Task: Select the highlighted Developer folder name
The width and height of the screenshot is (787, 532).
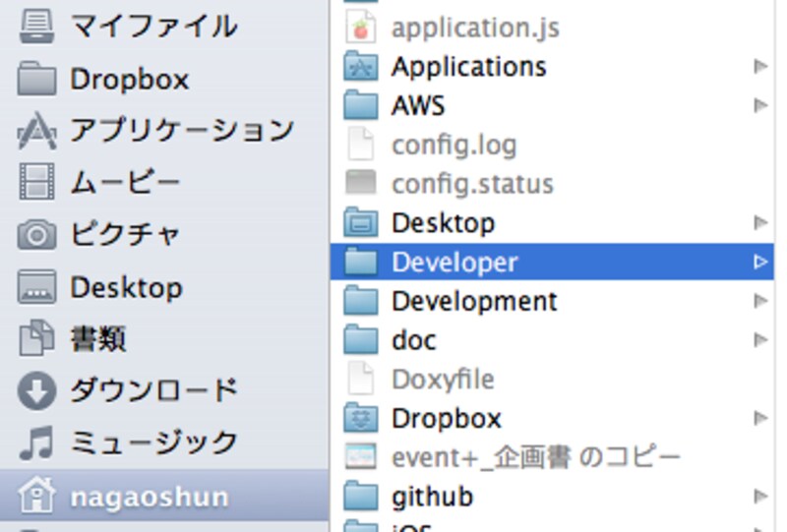Action: [454, 263]
